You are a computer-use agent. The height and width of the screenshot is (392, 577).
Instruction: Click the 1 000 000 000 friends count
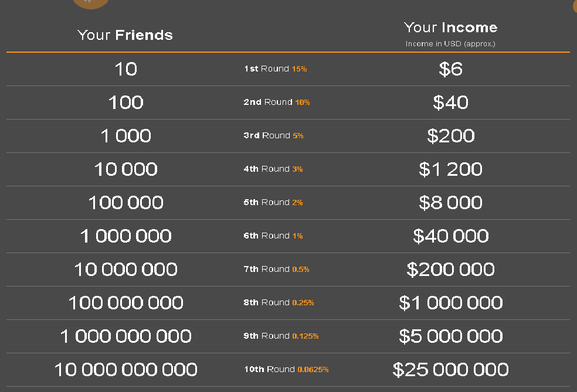[125, 336]
